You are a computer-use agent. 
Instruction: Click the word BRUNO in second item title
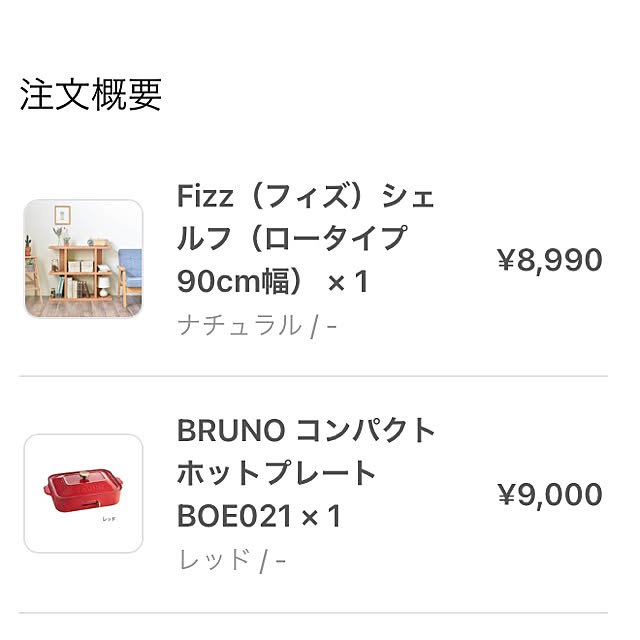231,430
